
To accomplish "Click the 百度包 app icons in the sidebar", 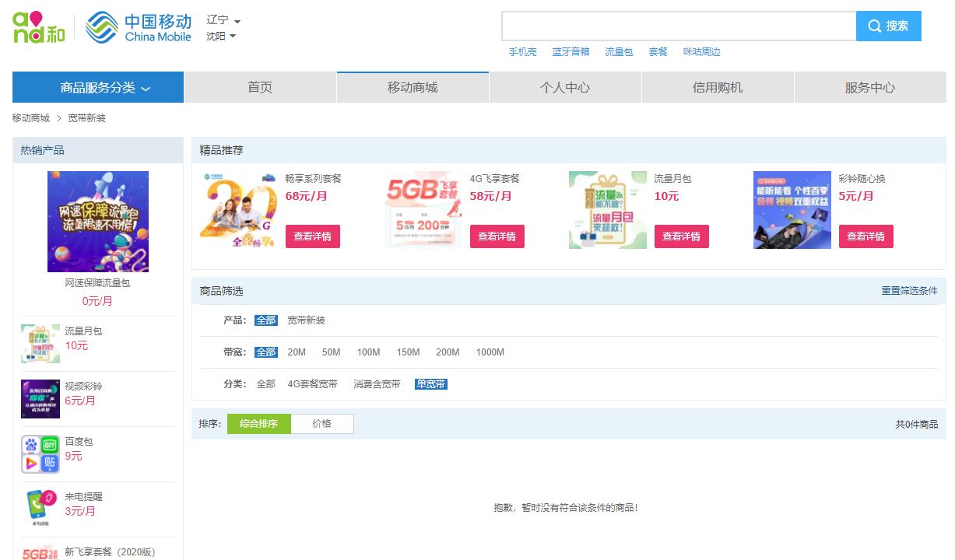I will tap(40, 449).
